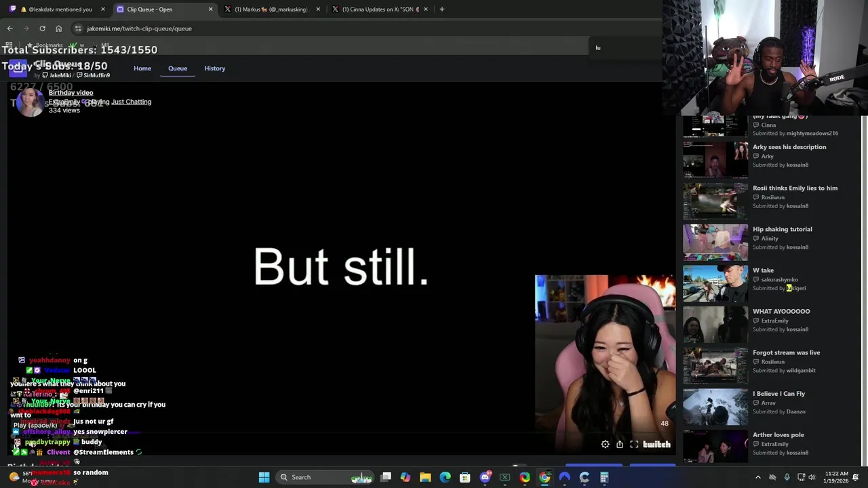The height and width of the screenshot is (488, 868).
Task: Open the clock and date flyout
Action: click(837, 477)
